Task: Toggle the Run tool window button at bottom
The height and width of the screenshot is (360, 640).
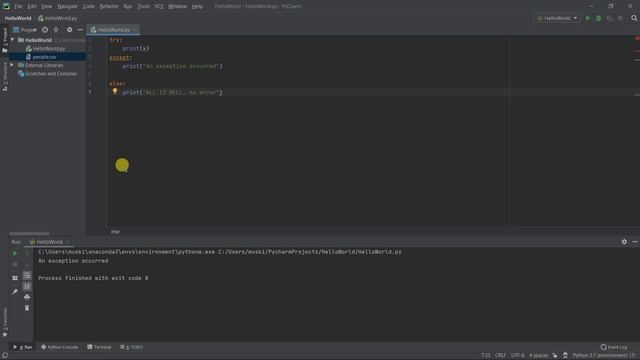Action: point(22,347)
